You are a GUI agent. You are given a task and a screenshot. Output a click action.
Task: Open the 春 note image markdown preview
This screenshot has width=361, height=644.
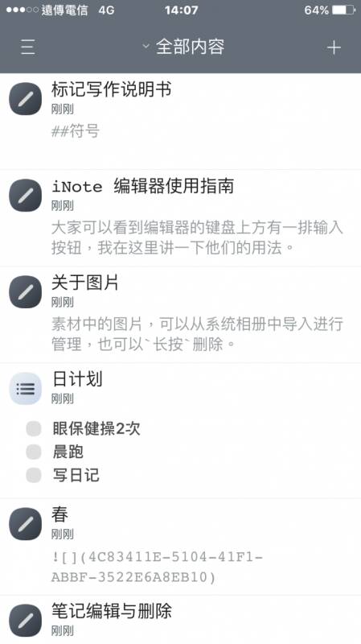(x=157, y=568)
